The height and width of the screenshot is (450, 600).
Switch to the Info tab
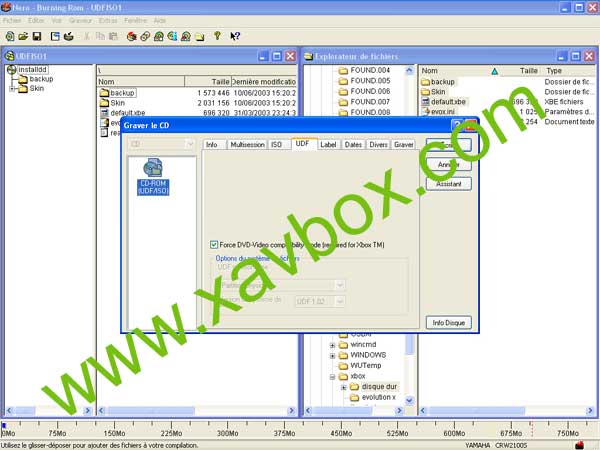pyautogui.click(x=212, y=145)
